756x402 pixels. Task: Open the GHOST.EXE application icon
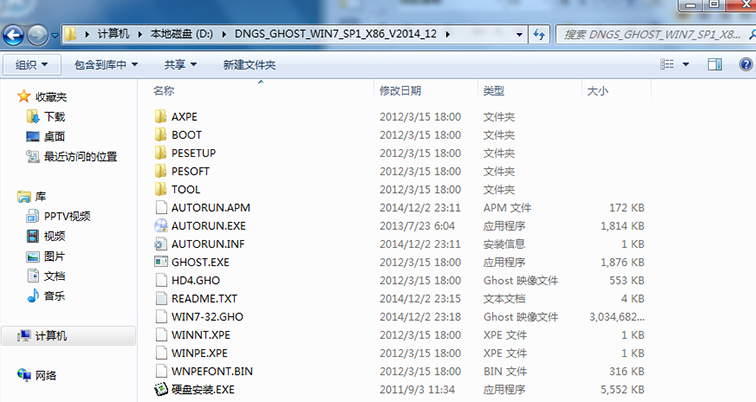click(163, 261)
